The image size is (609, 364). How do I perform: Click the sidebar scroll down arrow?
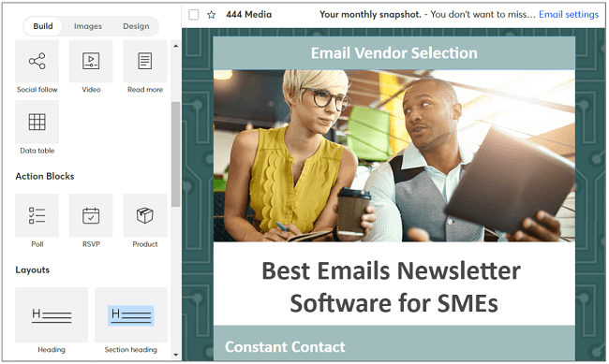tap(175, 355)
